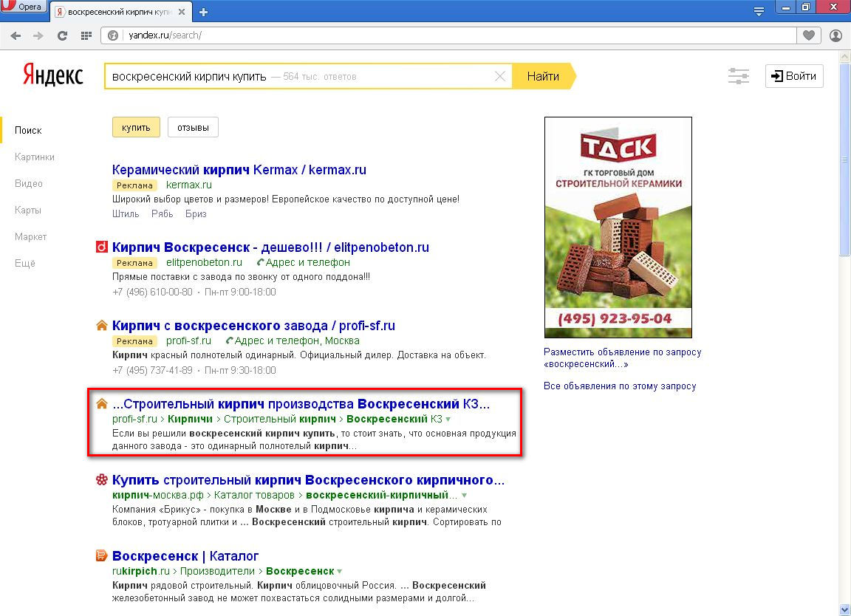The image size is (851, 616).
Task: Open new tab with plus button
Action: point(204,12)
